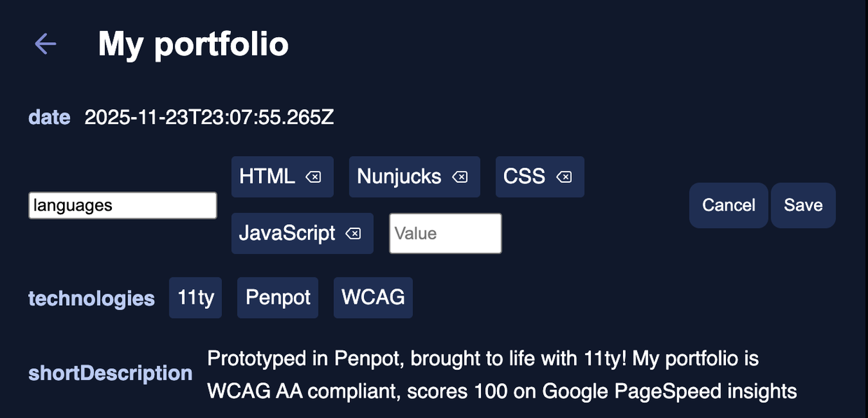Choose the WCAG technology tag

pyautogui.click(x=373, y=298)
